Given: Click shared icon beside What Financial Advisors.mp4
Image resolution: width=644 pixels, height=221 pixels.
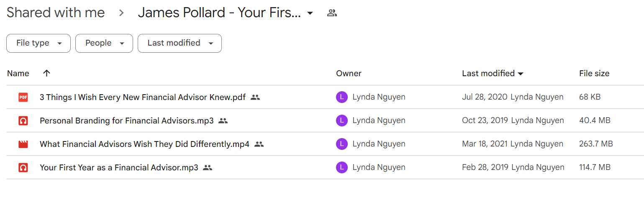Looking at the screenshot, I should (x=259, y=144).
